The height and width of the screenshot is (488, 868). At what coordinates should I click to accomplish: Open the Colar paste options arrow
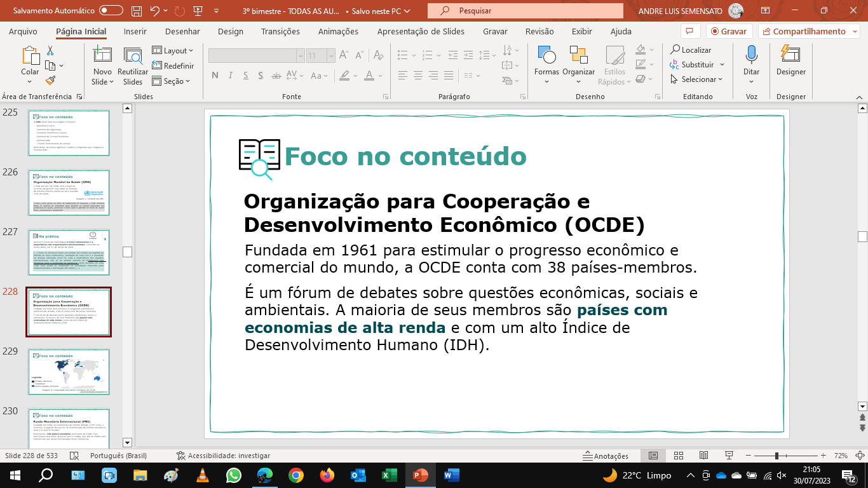30,83
